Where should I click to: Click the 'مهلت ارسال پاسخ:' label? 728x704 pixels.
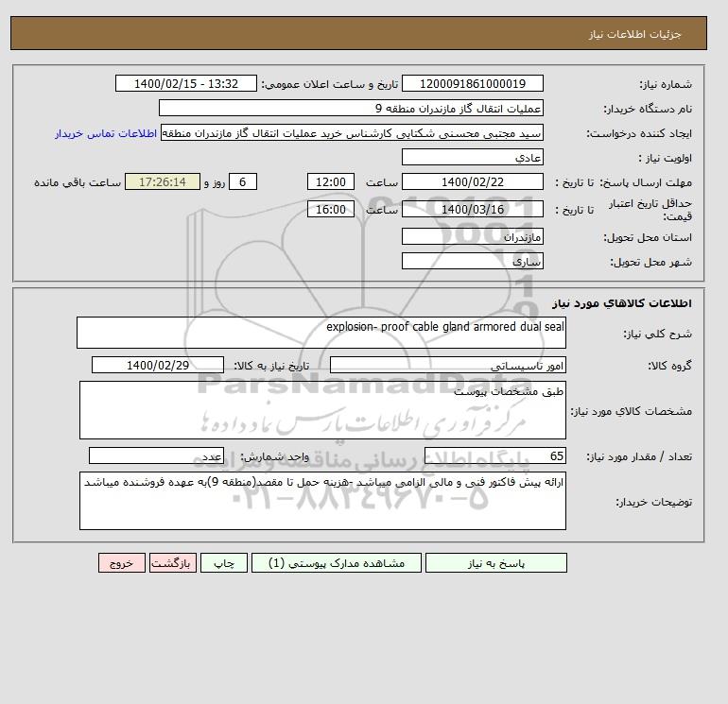click(x=647, y=182)
